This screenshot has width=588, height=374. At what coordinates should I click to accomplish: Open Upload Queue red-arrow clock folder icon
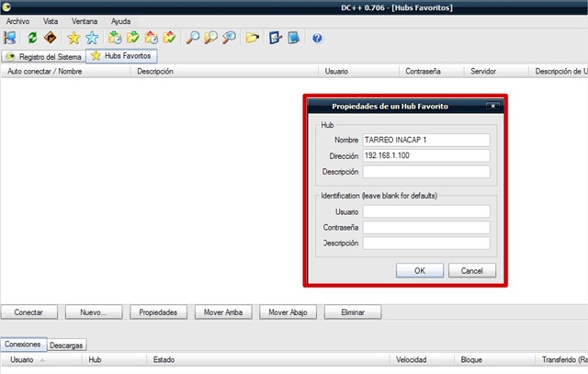(151, 38)
